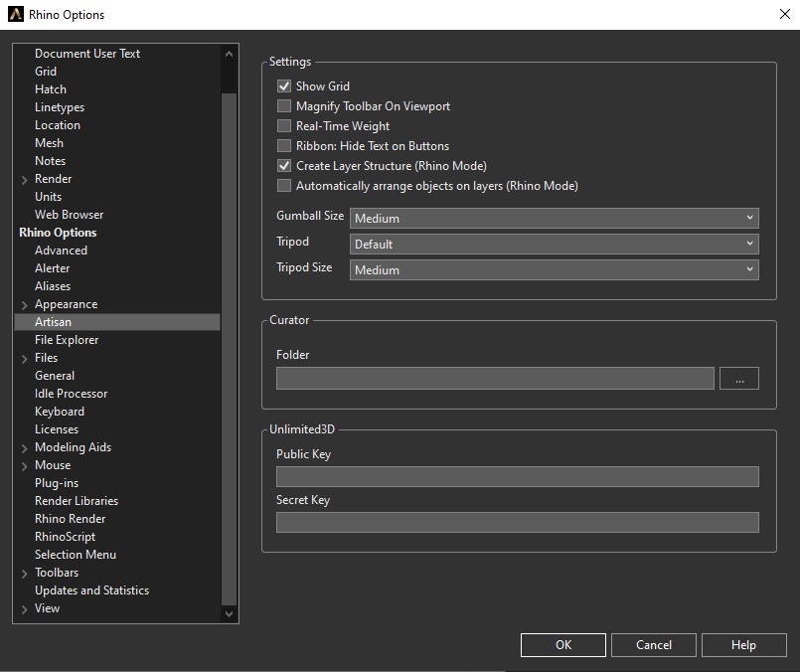Select the Plug-ins options page
This screenshot has height=672, width=800.
[57, 483]
